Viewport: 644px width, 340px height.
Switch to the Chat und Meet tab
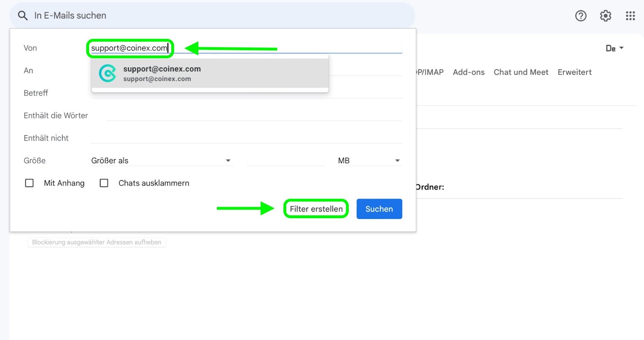pos(521,72)
